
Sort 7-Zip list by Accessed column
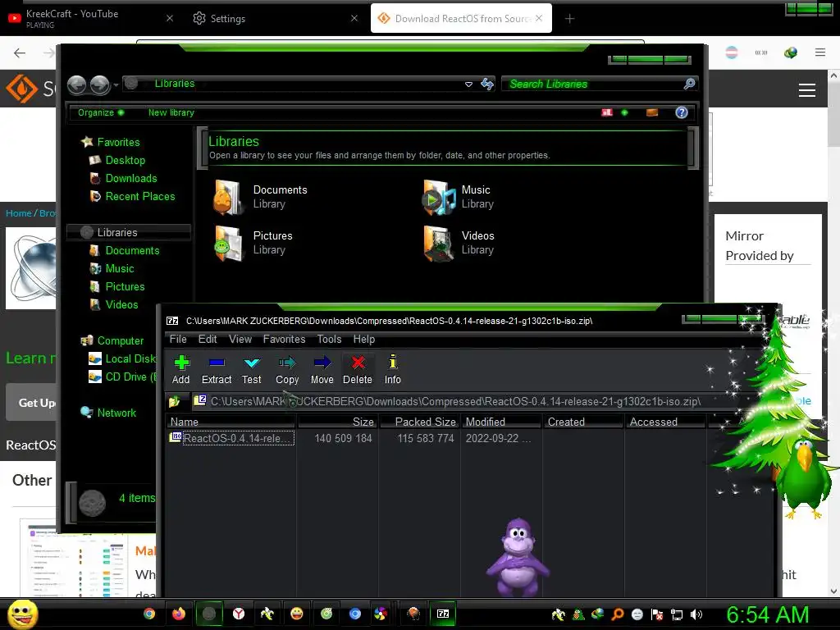[665, 422]
